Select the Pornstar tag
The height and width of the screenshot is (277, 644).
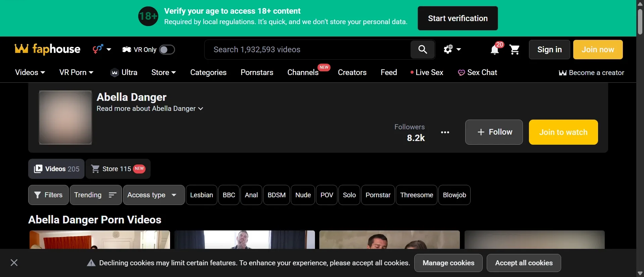coord(378,195)
